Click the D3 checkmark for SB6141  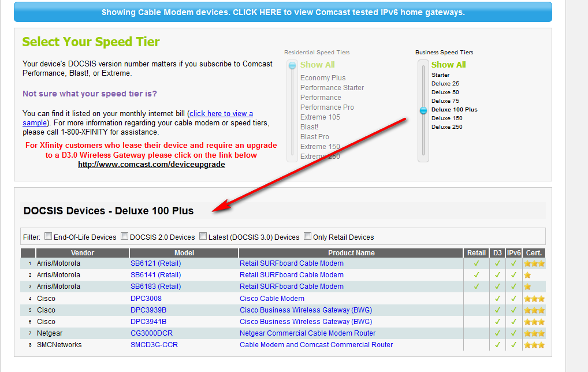pos(497,275)
